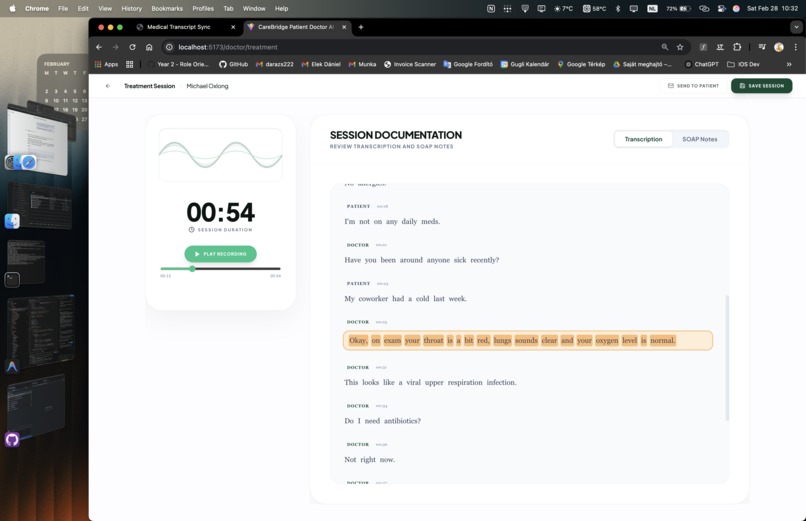Click the audio waveform visualization
806x521 pixels.
(x=221, y=155)
